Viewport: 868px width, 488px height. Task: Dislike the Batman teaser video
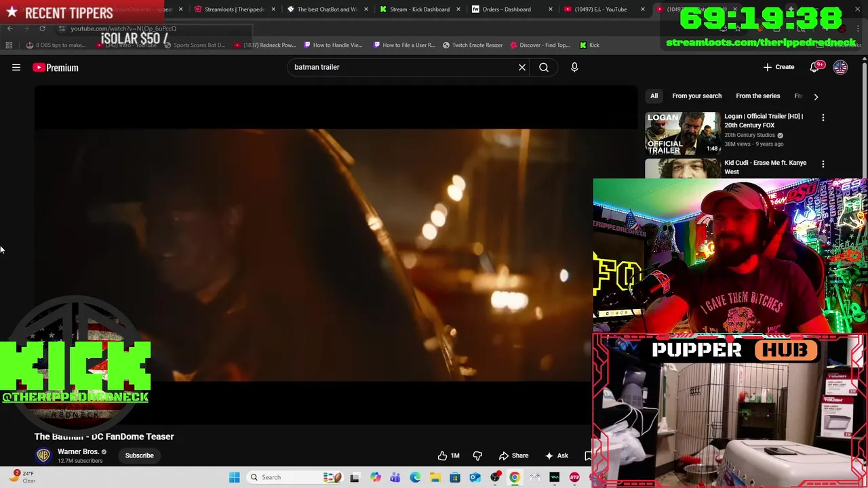point(477,455)
